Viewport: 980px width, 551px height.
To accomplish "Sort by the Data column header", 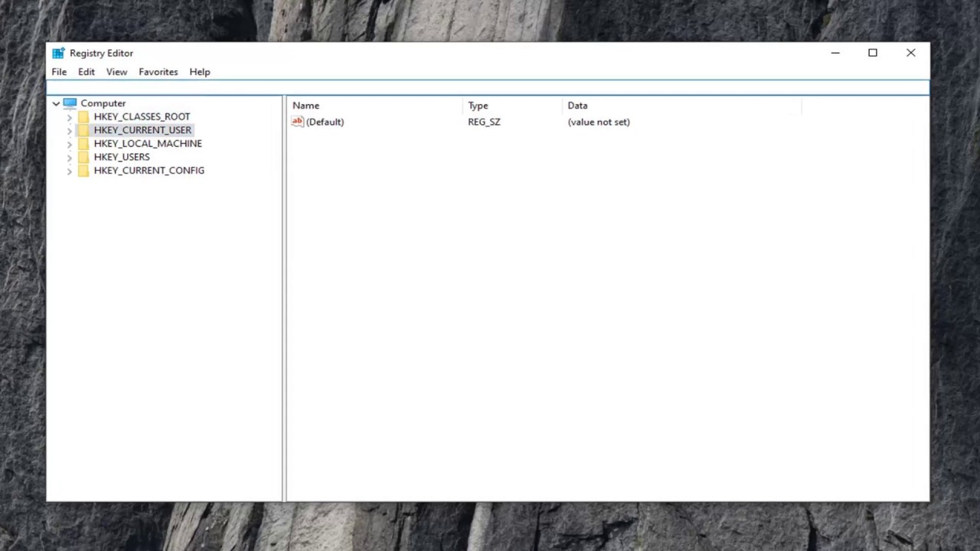I will pyautogui.click(x=681, y=106).
